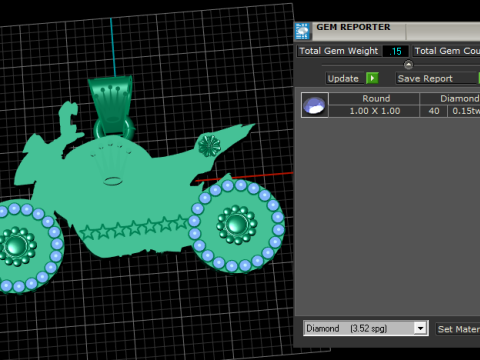Click the gem count cell 40
Image resolution: width=480 pixels, height=360 pixels.
point(434,111)
